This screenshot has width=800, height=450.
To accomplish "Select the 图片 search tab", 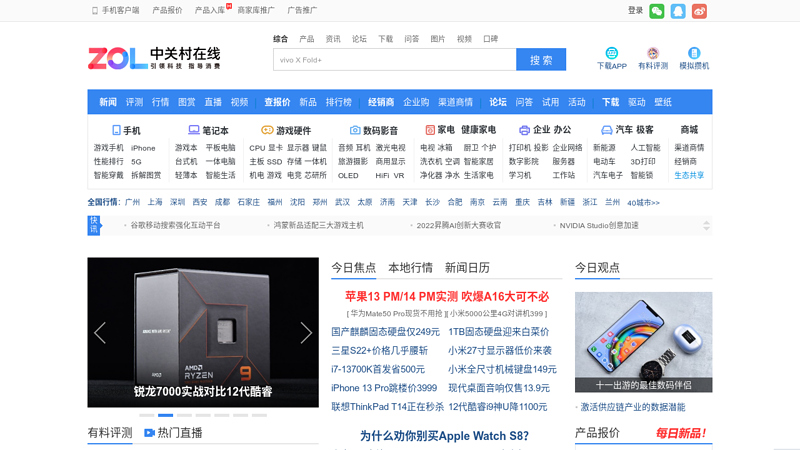I will pyautogui.click(x=438, y=39).
